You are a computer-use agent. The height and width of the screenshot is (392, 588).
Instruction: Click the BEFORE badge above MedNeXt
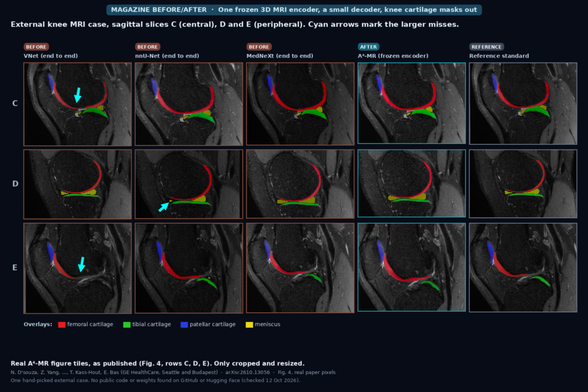[259, 47]
